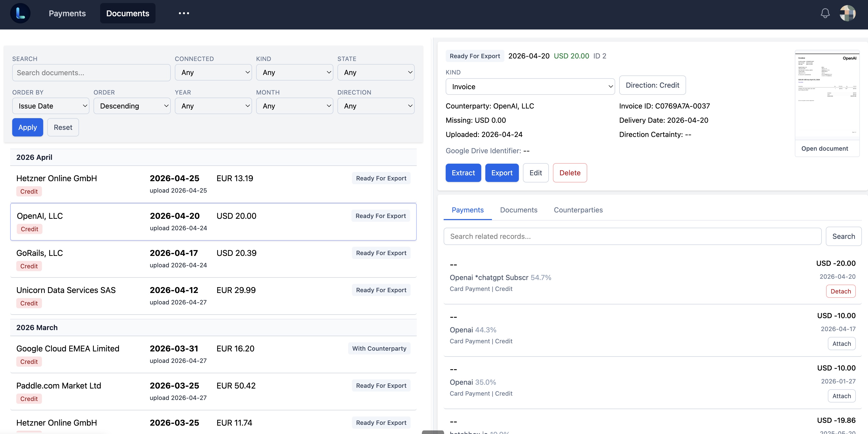The width and height of the screenshot is (868, 434).
Task: Click the Delete document button
Action: [x=570, y=173]
